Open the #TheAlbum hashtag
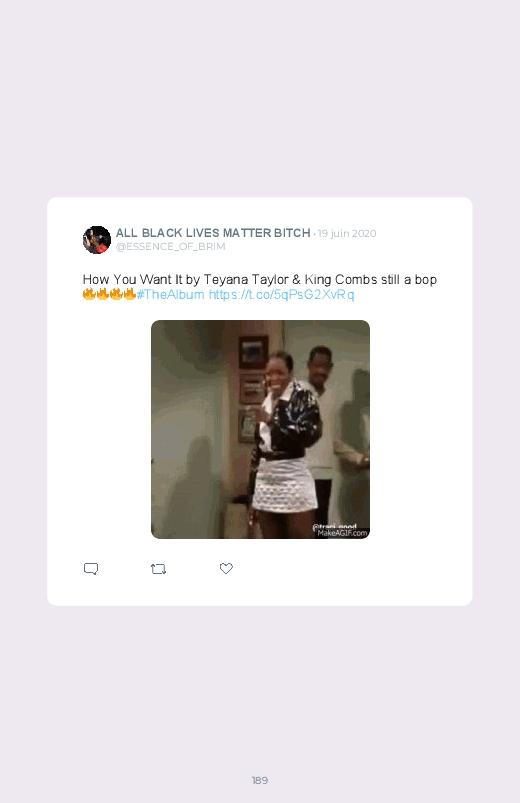Viewport: 520px width, 803px height. (171, 294)
